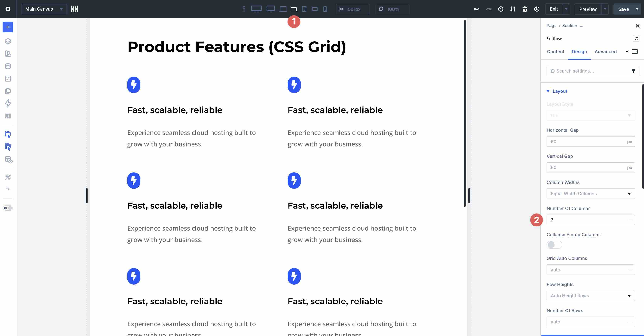Click the Preview button
644x336 pixels.
tap(588, 9)
